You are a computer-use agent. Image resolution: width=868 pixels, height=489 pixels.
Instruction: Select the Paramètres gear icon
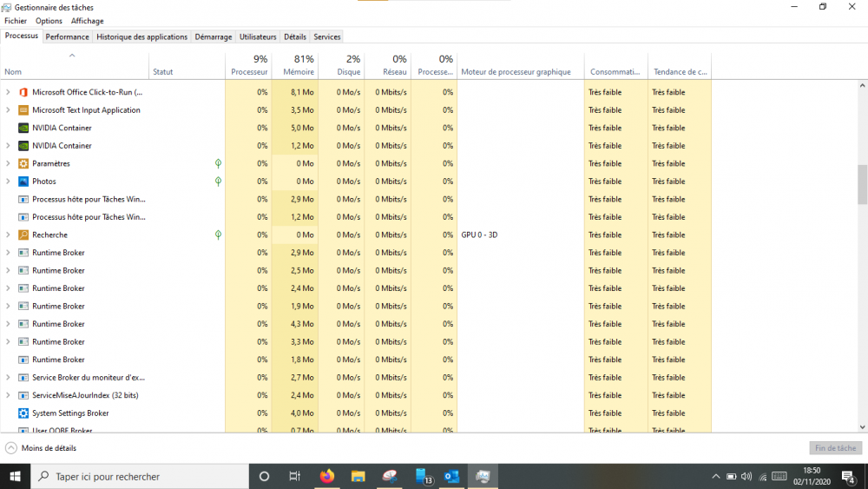pyautogui.click(x=23, y=163)
